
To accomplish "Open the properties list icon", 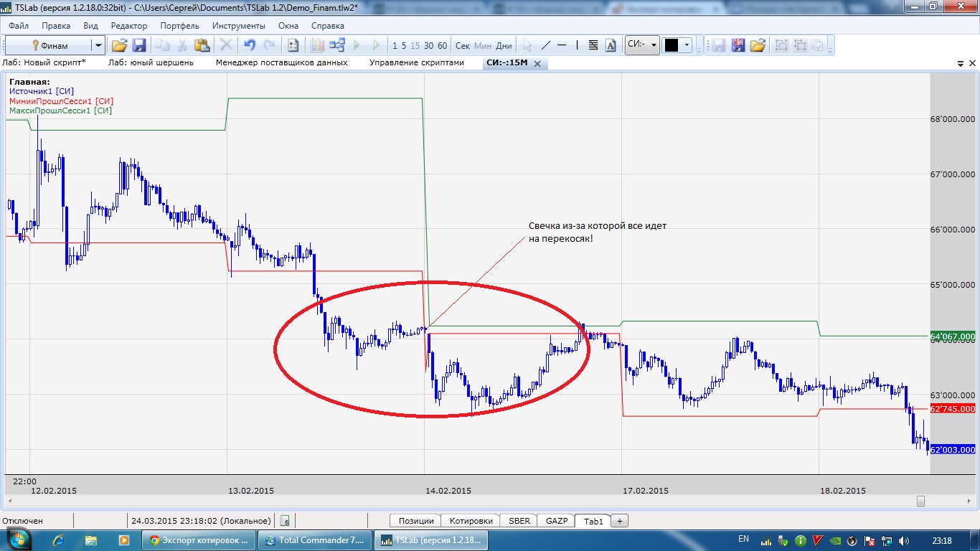I will [293, 45].
